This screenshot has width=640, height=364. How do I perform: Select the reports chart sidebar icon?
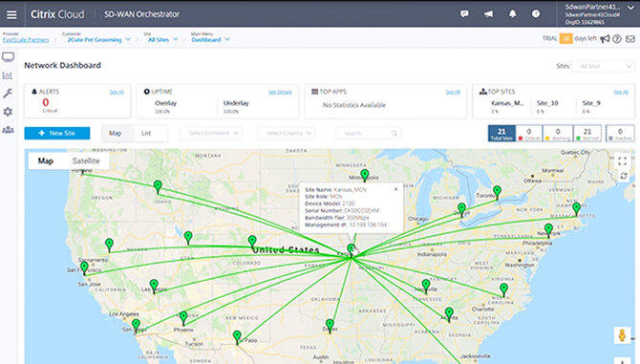click(x=8, y=75)
